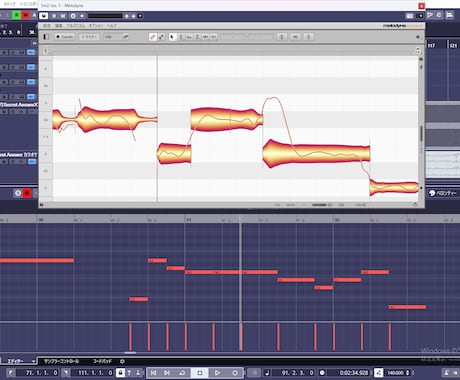Open the Melodyne Options menu
This screenshot has width=460, height=380.
pos(95,26)
